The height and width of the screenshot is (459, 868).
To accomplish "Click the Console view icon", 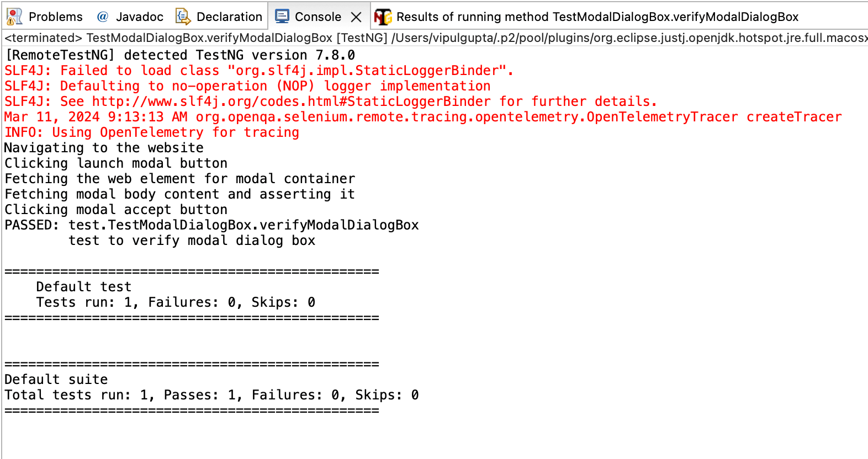I will click(x=282, y=16).
